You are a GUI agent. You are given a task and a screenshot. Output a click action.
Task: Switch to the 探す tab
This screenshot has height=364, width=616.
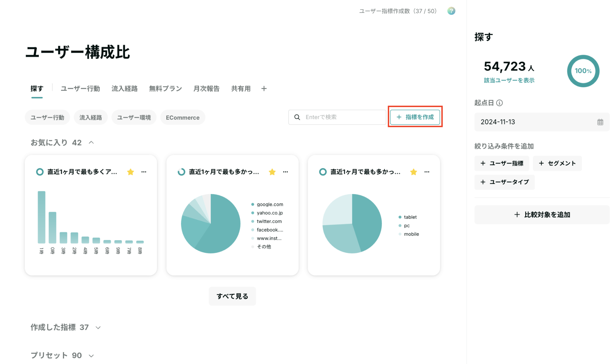click(x=37, y=89)
